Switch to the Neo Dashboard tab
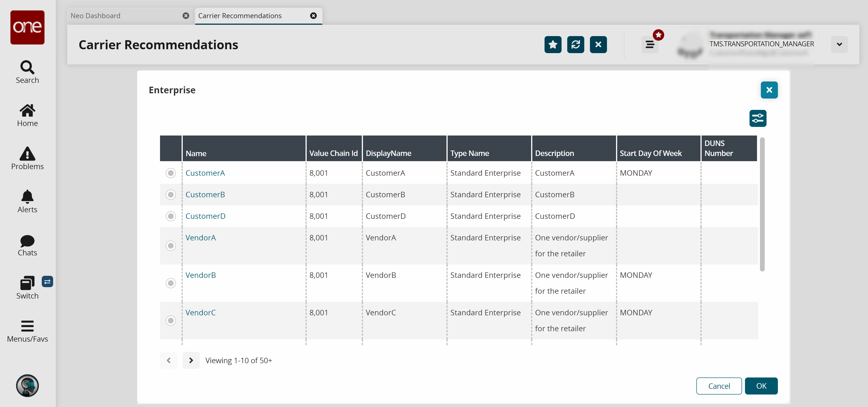 (125, 16)
